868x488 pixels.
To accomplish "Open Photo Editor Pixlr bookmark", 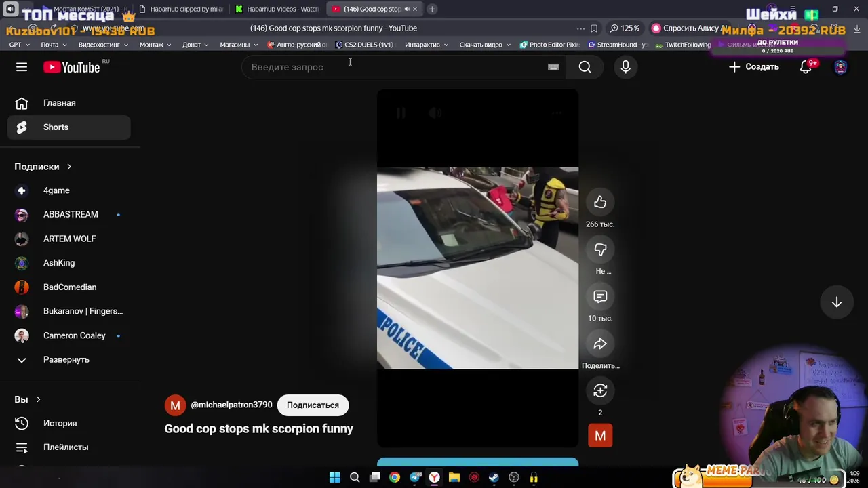I will point(549,45).
